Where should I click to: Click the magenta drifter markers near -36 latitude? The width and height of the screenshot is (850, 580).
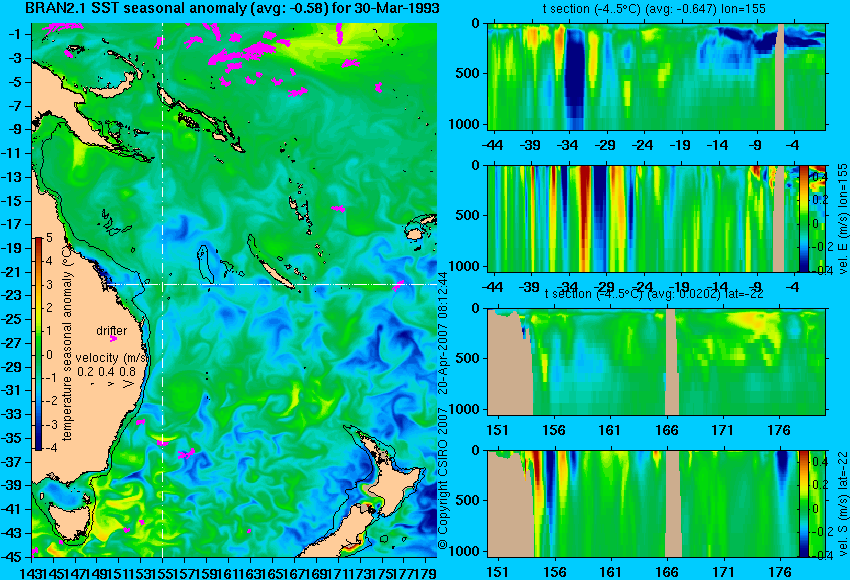tap(186, 453)
